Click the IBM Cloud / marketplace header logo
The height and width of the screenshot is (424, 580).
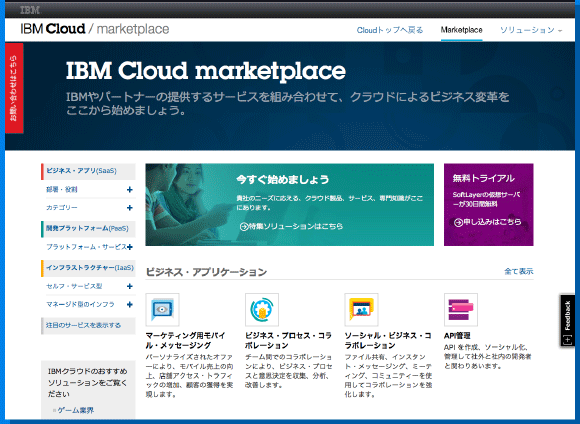(95, 29)
